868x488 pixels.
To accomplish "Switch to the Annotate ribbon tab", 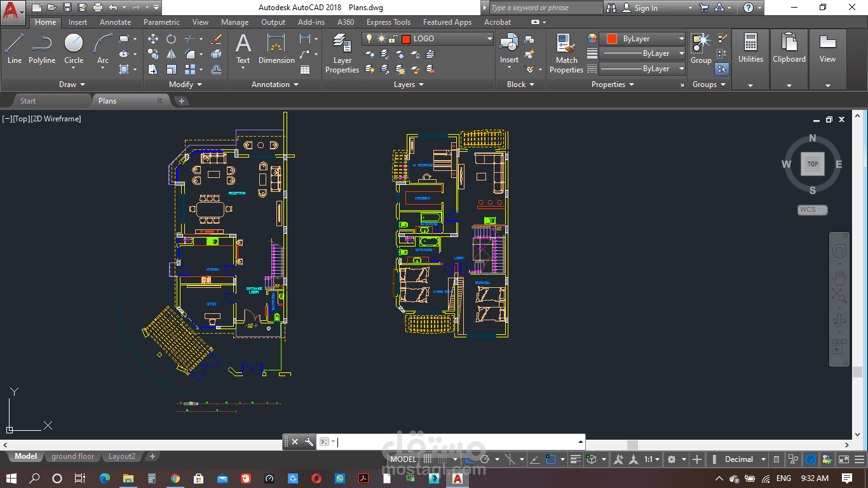I will click(x=115, y=22).
